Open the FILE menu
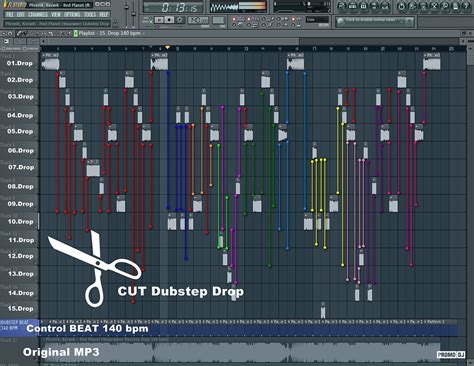The width and height of the screenshot is (474, 366). [x=10, y=15]
